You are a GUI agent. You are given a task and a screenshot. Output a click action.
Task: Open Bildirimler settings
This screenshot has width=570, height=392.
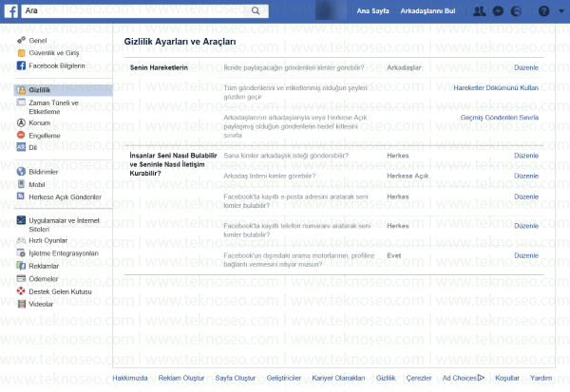pos(44,172)
